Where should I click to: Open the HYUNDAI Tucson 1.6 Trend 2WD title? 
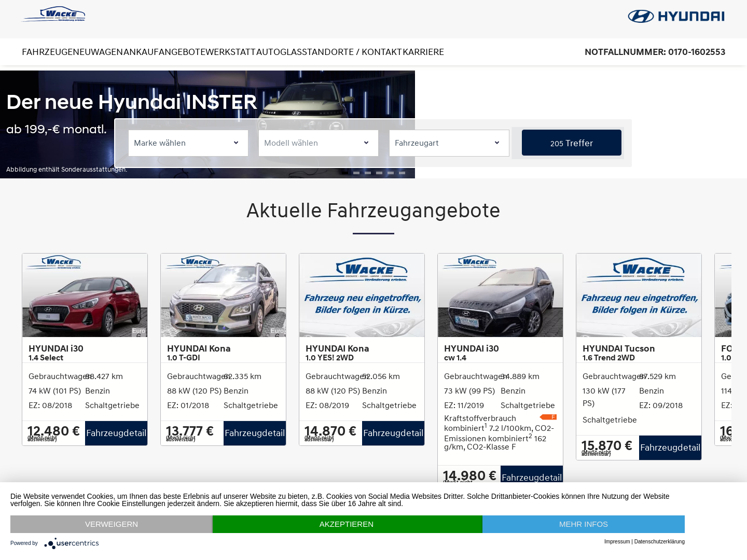coord(619,353)
